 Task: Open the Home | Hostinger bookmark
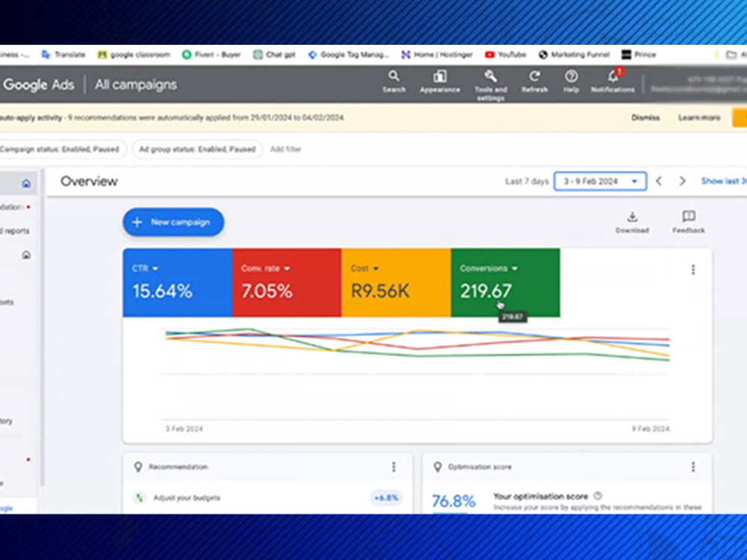pos(437,55)
